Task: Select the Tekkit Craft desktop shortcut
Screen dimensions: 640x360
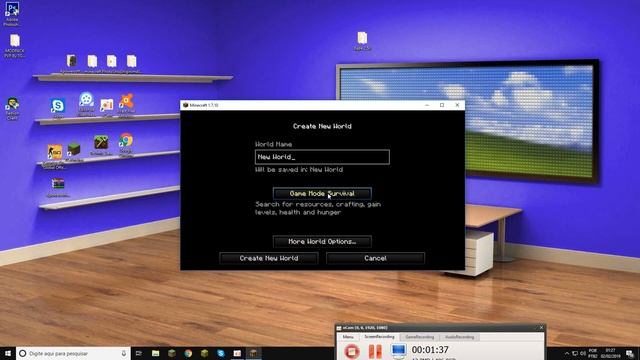Action: 12,109
